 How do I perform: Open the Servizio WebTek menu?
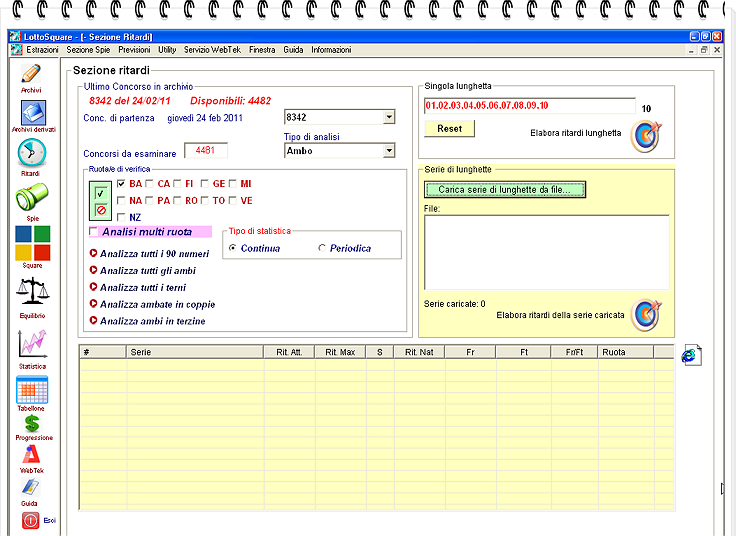click(x=212, y=50)
